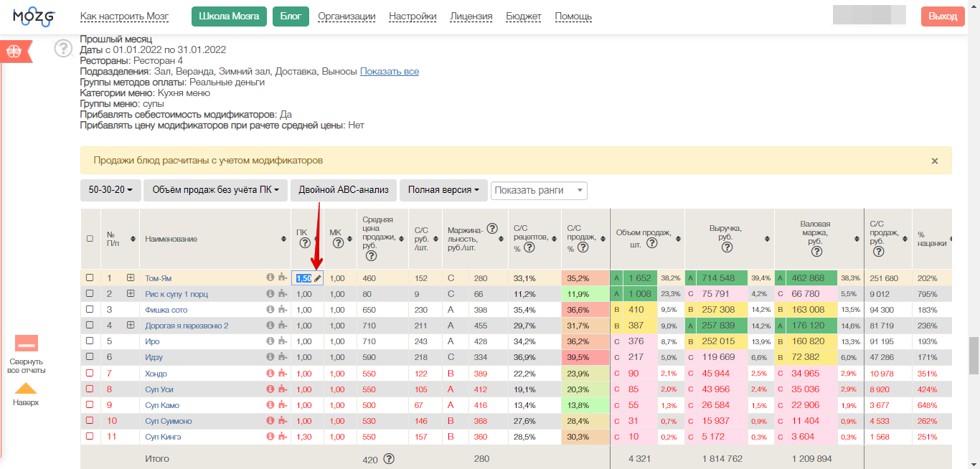Check the checkbox for the Идзу row
The image size is (980, 469).
click(90, 357)
